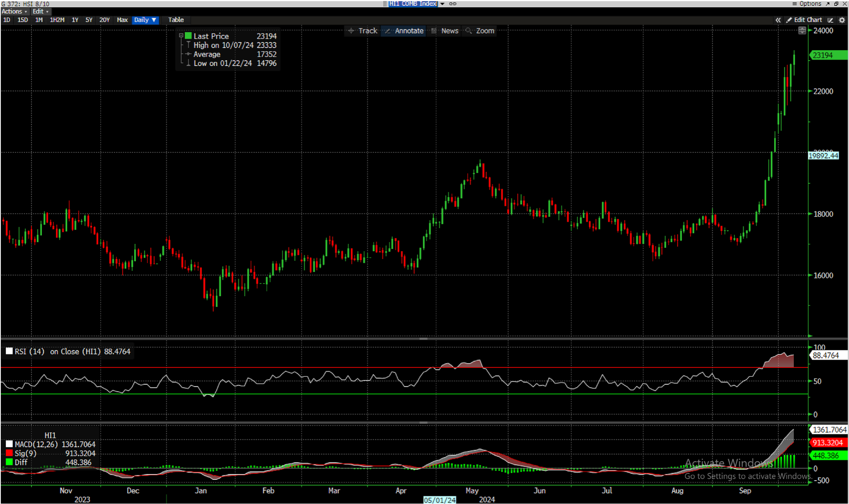849x504 pixels.
Task: Toggle the RSI (14) white legend box
Action: click(x=9, y=351)
